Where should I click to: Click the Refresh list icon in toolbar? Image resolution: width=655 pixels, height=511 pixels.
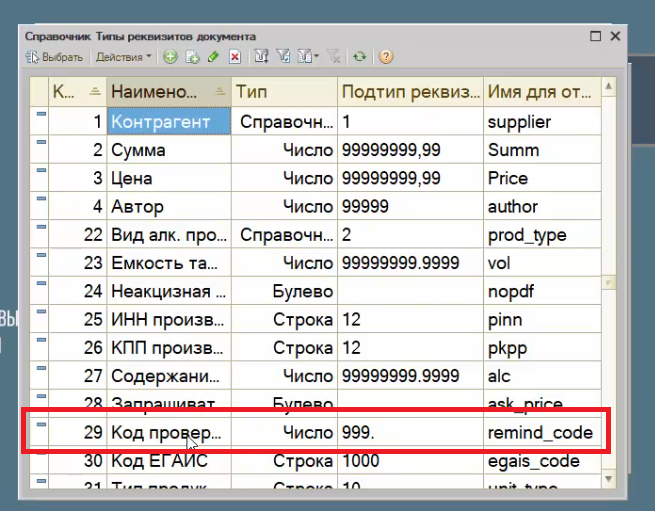pos(359,58)
